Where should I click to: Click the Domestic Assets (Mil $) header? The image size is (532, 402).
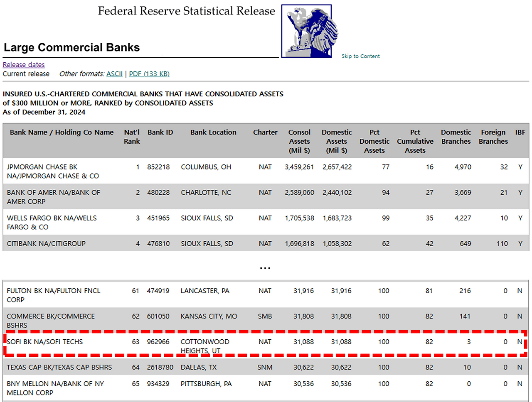coord(337,141)
